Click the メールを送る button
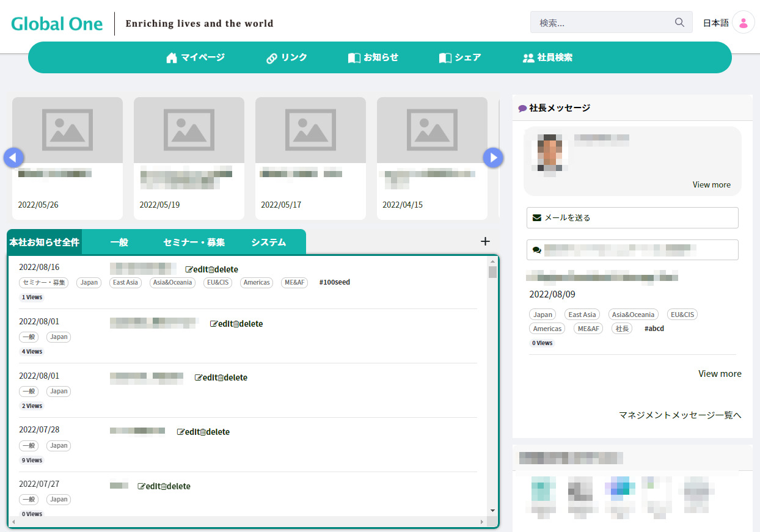This screenshot has width=760, height=532. pos(632,217)
